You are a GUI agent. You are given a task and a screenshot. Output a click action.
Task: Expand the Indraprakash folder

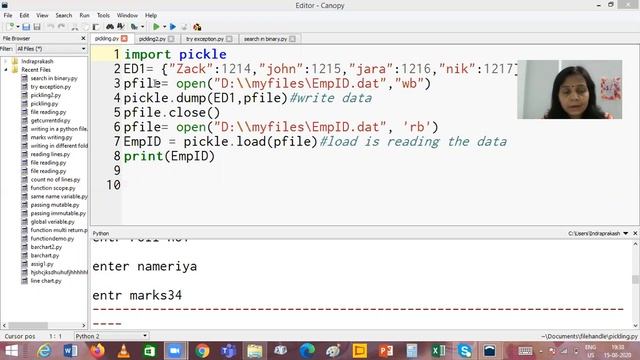pos(6,61)
